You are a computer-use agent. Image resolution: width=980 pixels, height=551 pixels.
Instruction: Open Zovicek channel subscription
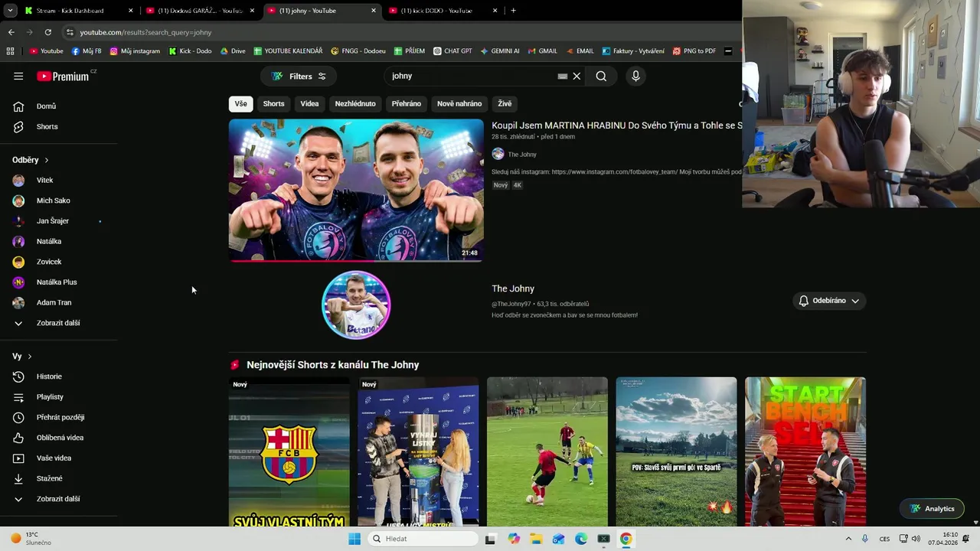pyautogui.click(x=48, y=262)
